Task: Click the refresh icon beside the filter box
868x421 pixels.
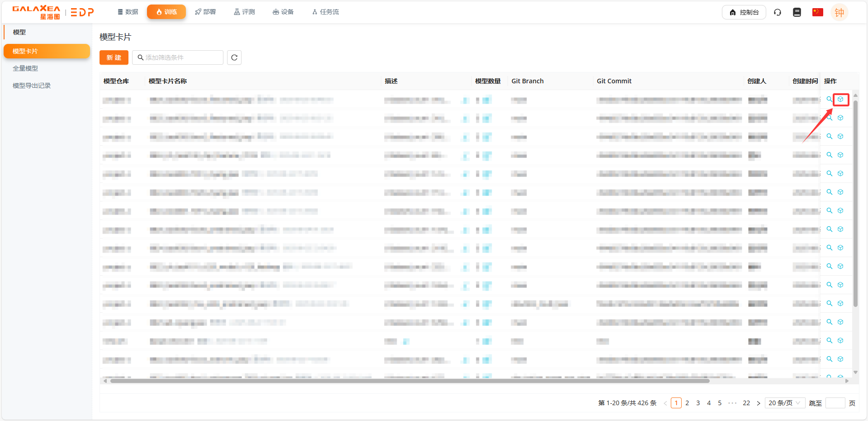Action: pyautogui.click(x=234, y=57)
